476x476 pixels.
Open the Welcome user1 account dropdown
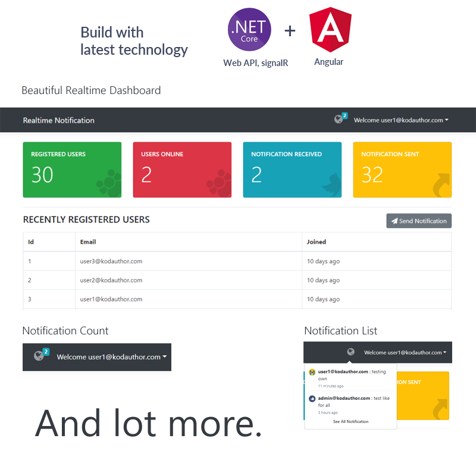(402, 120)
